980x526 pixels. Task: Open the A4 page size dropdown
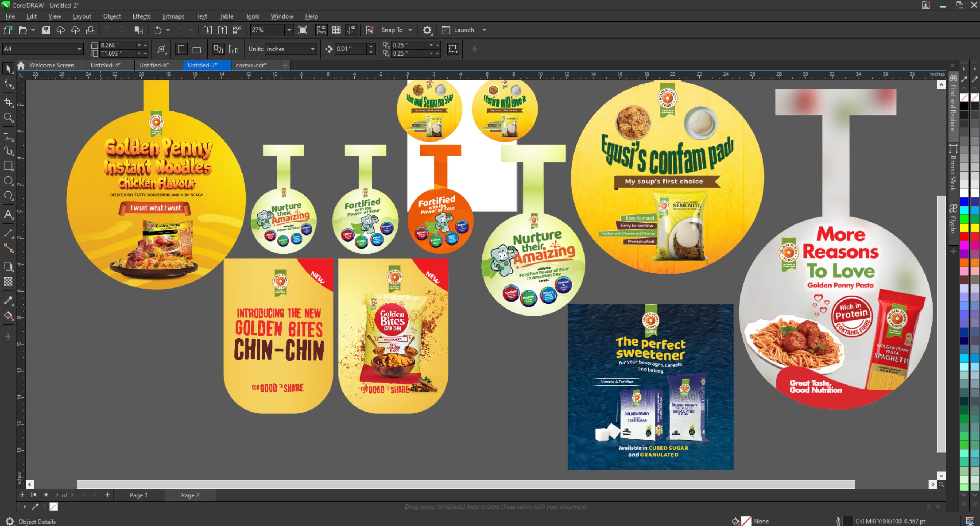click(x=79, y=49)
